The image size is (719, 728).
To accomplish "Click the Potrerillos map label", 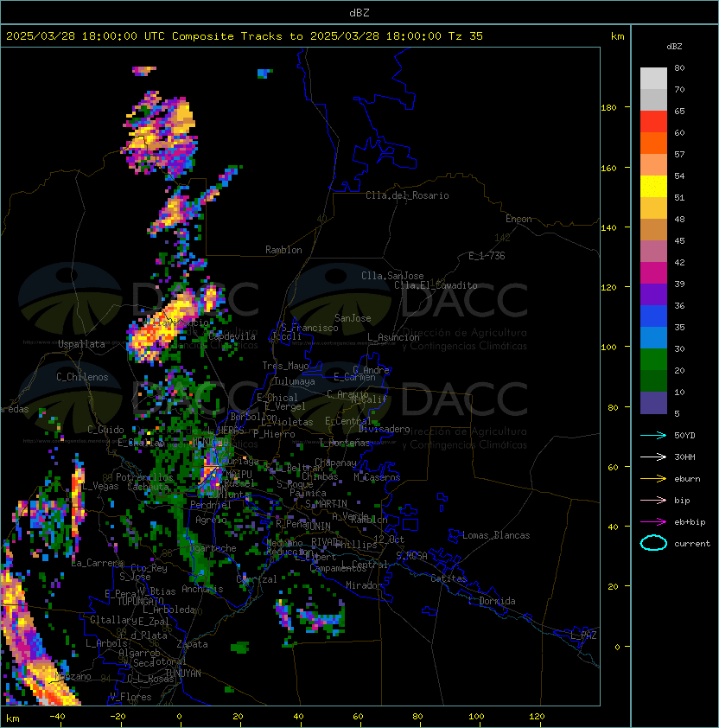I will click(x=144, y=477).
